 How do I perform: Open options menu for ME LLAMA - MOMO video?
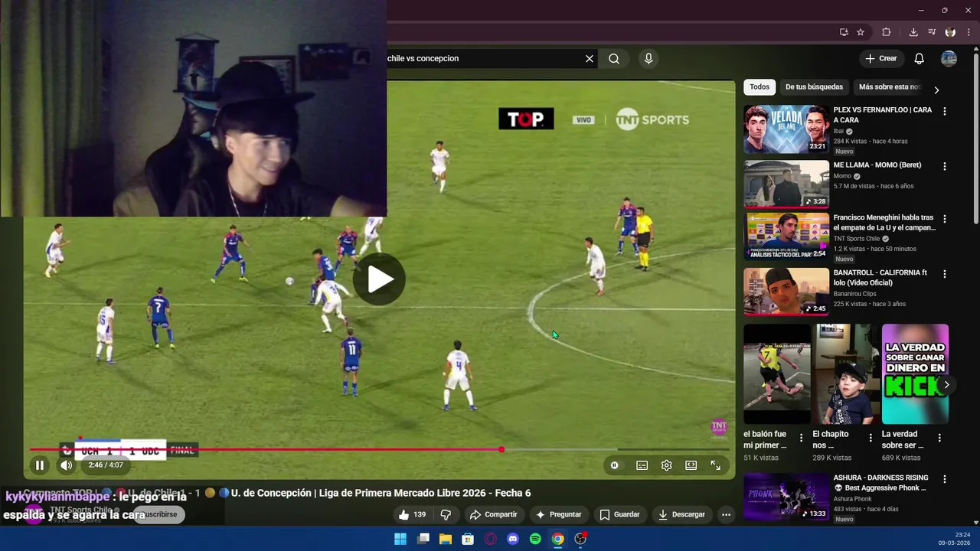point(944,166)
